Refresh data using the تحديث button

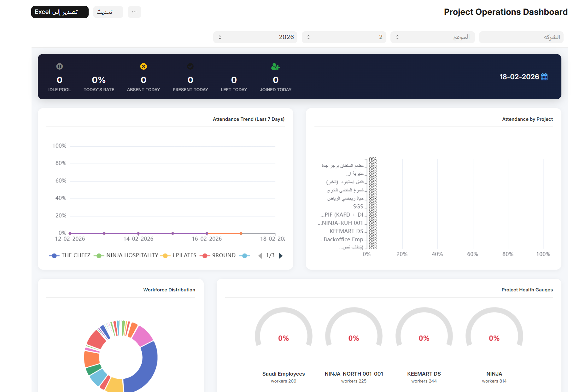click(108, 12)
